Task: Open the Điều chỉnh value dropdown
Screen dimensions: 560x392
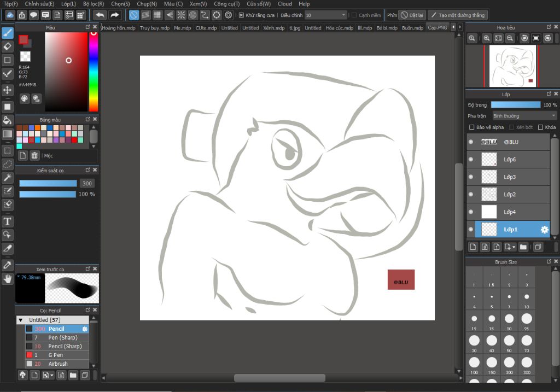Action: click(x=325, y=15)
